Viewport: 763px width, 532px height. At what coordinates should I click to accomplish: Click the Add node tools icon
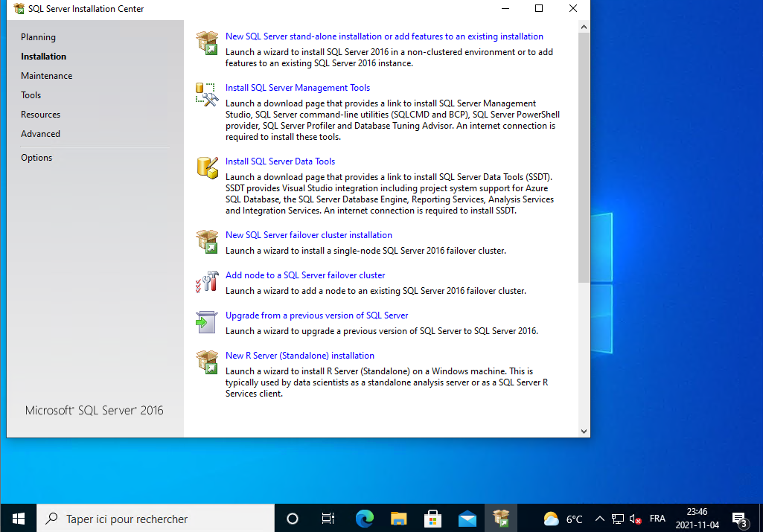[x=207, y=281]
